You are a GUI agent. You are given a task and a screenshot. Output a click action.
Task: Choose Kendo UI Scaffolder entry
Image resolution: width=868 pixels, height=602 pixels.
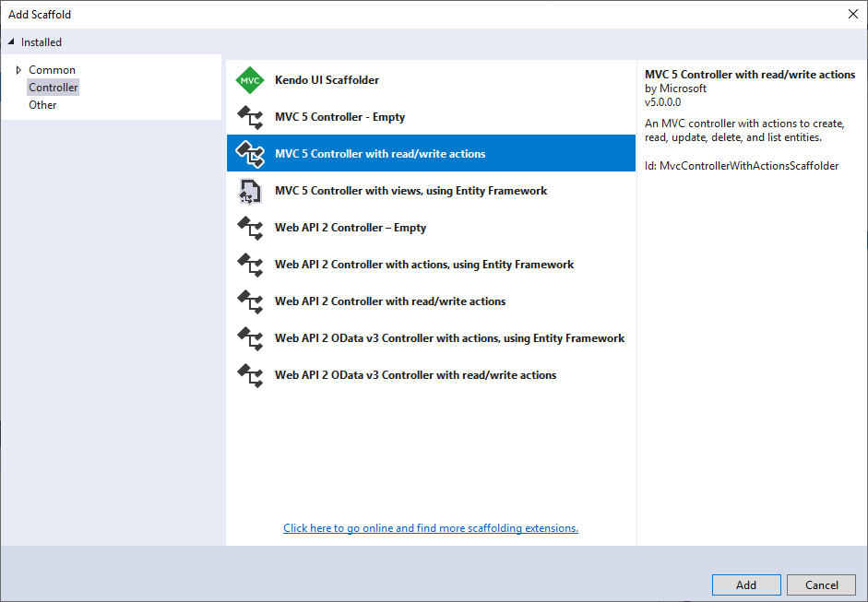(431, 80)
